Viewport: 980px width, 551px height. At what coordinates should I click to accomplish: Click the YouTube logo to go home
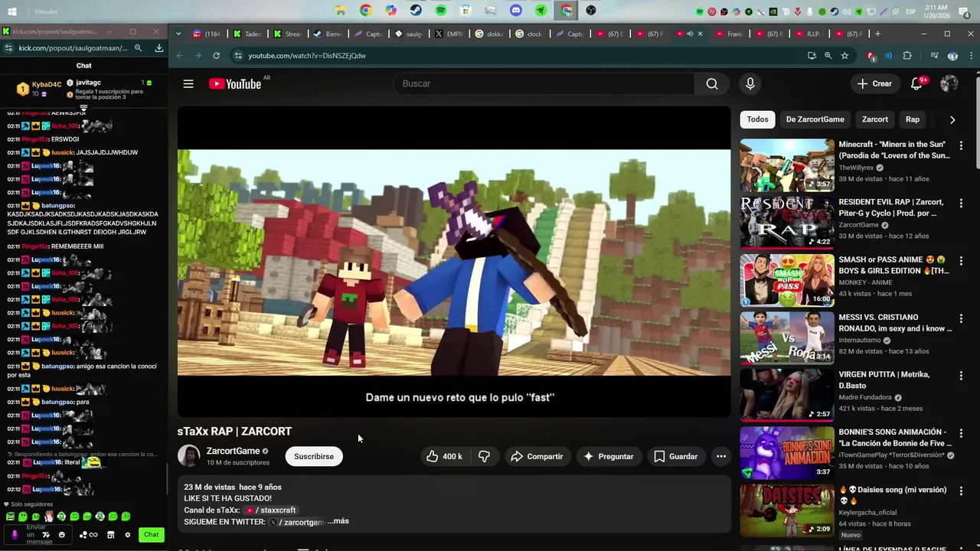(235, 83)
